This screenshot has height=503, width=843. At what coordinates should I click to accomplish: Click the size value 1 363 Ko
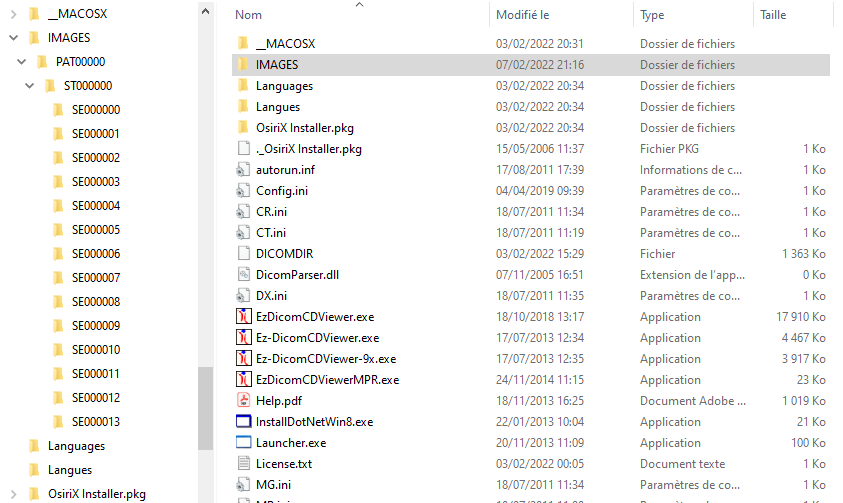tap(804, 254)
